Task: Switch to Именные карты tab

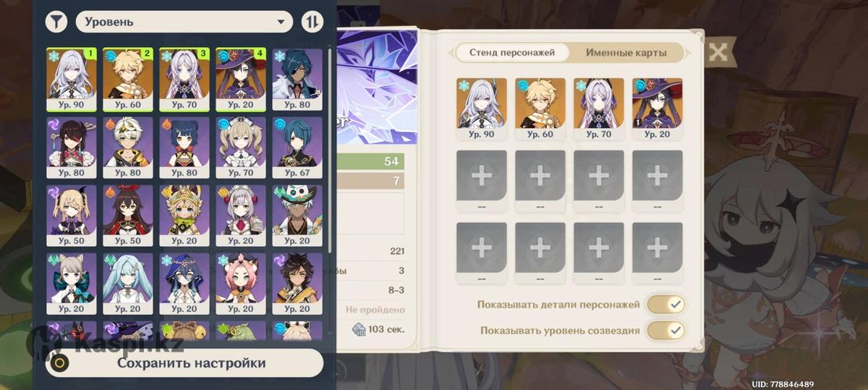Action: coord(625,53)
